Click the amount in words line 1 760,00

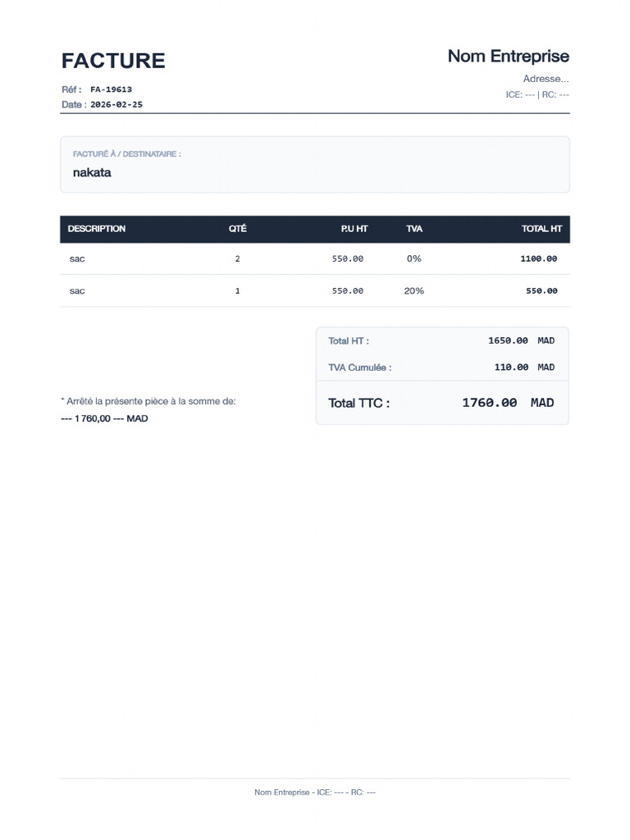(104, 418)
